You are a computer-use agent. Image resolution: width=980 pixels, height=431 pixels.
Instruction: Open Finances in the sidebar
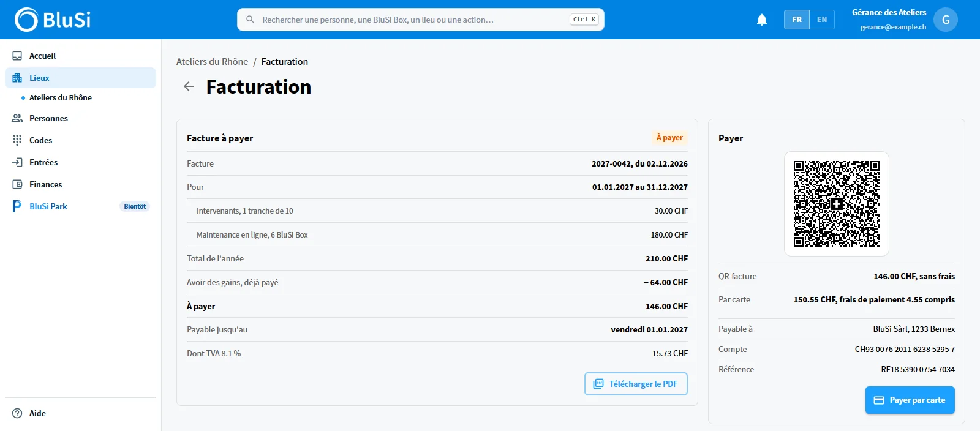point(80,184)
